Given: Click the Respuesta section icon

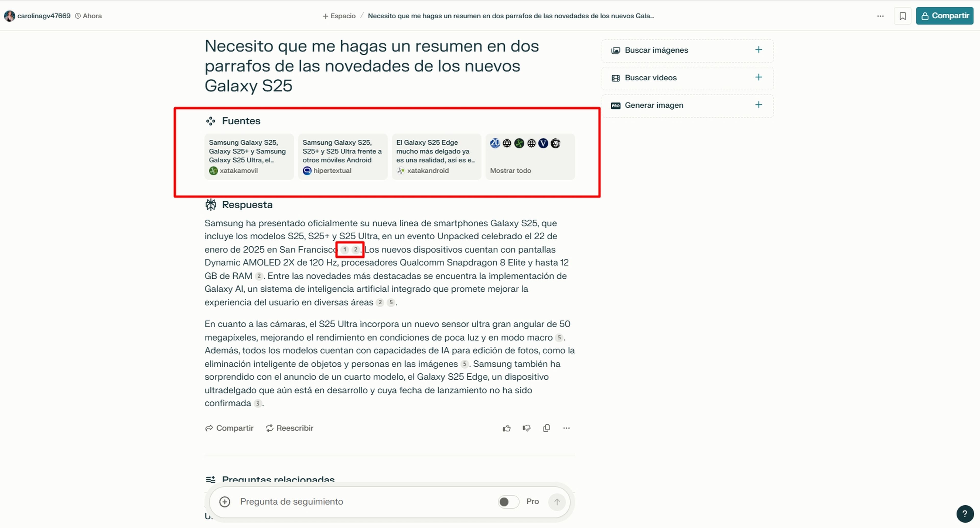Looking at the screenshot, I should 211,205.
